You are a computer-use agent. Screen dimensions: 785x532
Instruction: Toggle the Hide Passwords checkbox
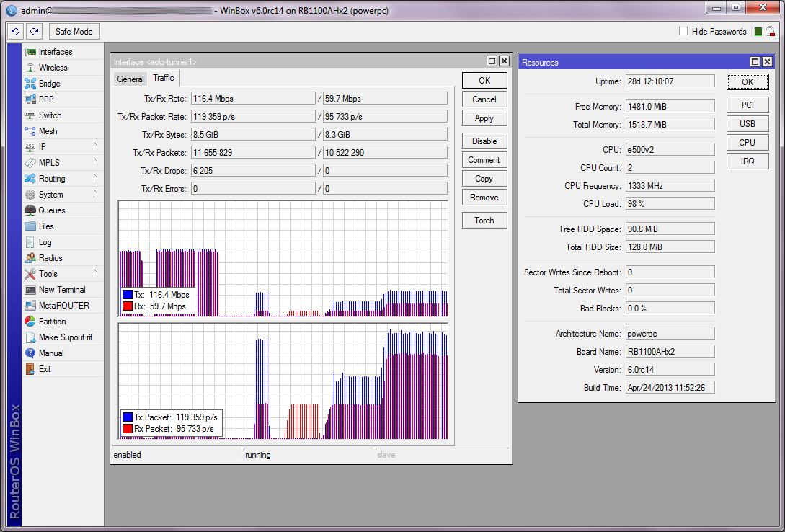pos(683,32)
